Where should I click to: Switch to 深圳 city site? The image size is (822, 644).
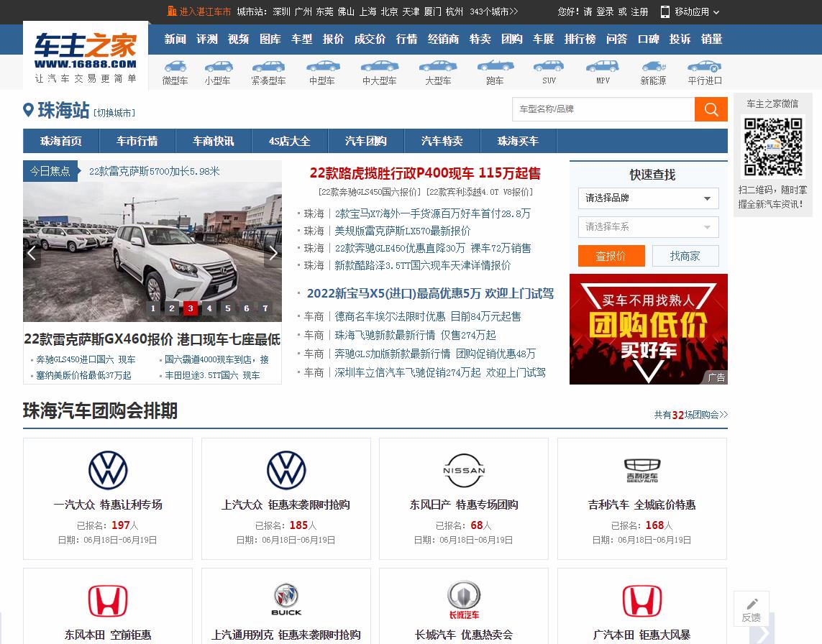[281, 11]
